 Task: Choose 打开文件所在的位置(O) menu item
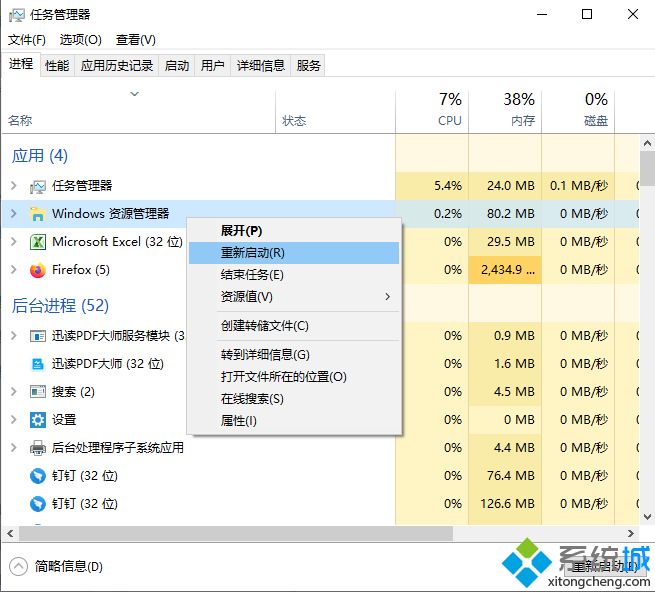point(294,377)
